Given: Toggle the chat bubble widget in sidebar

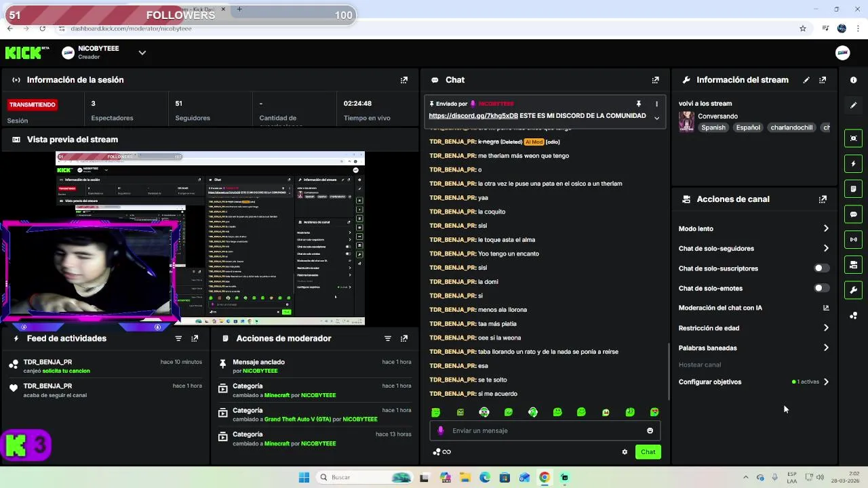Looking at the screenshot, I should tap(853, 214).
